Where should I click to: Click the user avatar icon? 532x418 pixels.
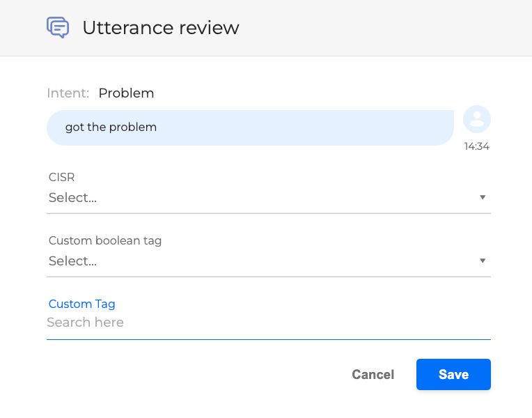[x=477, y=120]
